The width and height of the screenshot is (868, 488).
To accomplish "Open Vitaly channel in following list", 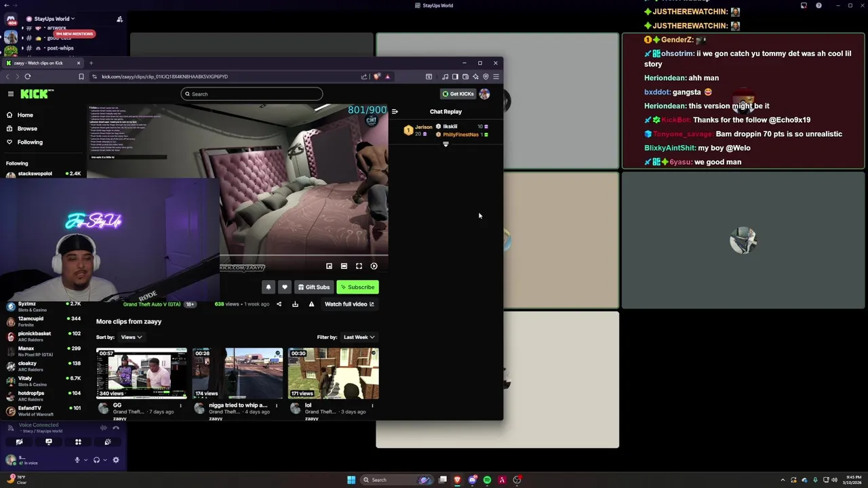I will click(x=42, y=381).
